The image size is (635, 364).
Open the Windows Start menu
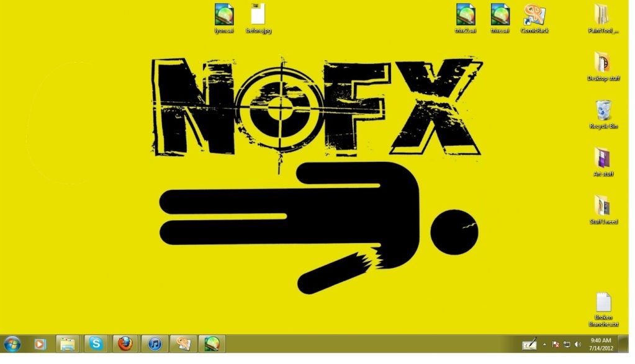12,344
